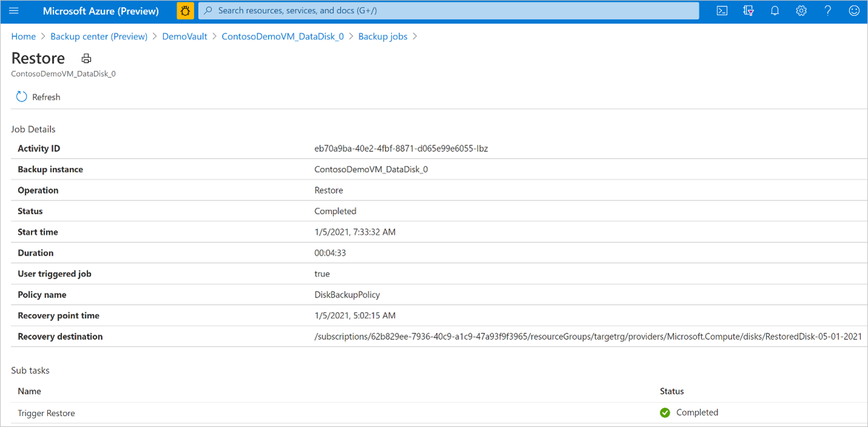
Task: Open Backup center (Preview) from breadcrumb
Action: pyautogui.click(x=98, y=36)
